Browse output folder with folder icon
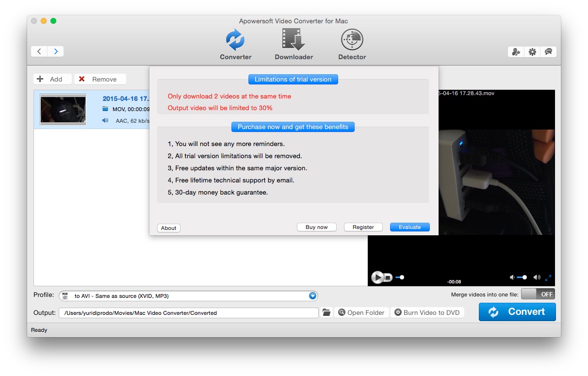The width and height of the screenshot is (588, 376). pyautogui.click(x=327, y=313)
